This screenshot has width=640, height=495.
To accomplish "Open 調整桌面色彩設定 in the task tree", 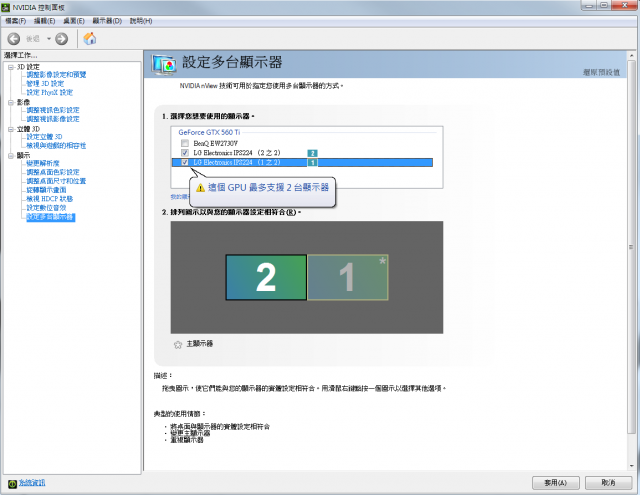I will point(53,172).
